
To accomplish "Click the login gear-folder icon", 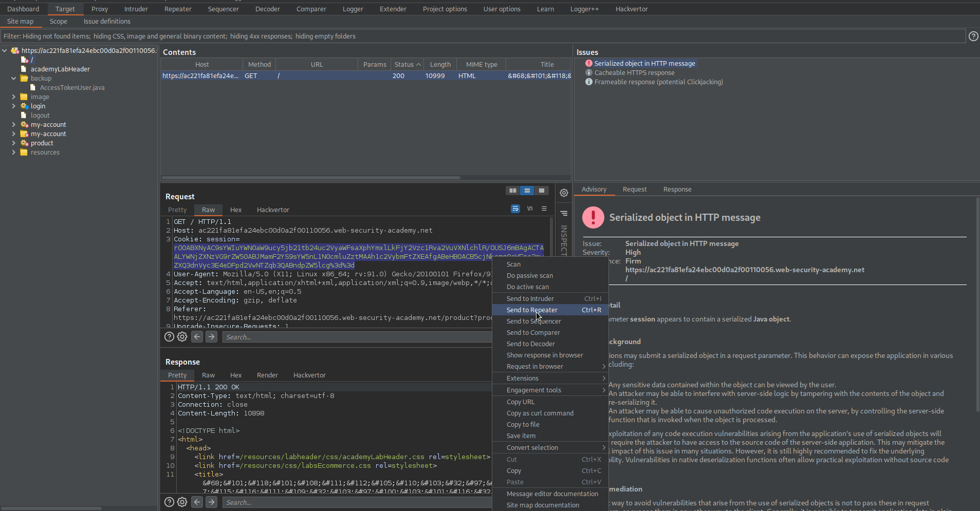I will click(24, 106).
